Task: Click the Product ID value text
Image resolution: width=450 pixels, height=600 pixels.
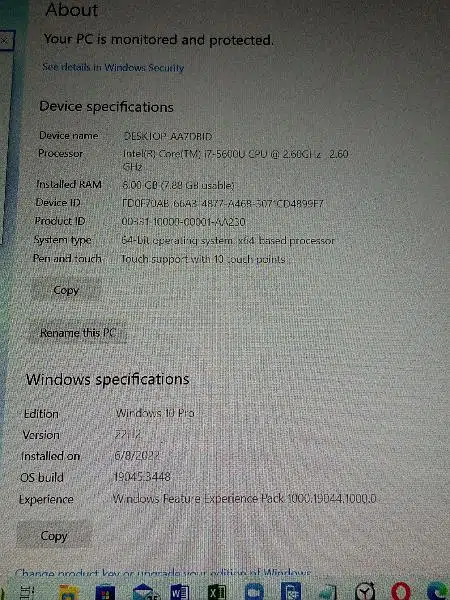Action: point(183,222)
